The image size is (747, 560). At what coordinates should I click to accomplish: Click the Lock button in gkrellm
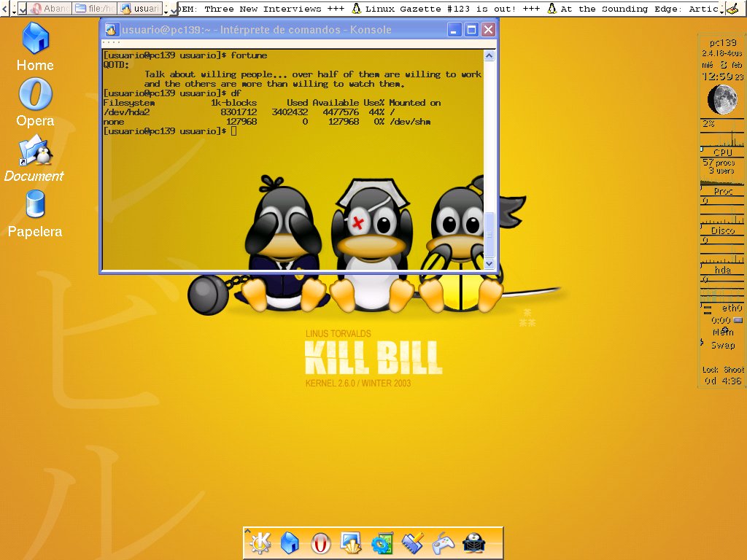(710, 370)
